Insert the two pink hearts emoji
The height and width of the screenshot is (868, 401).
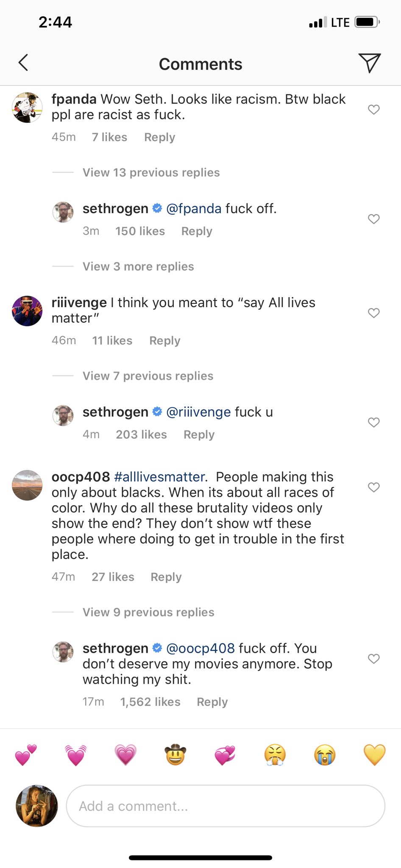26,755
